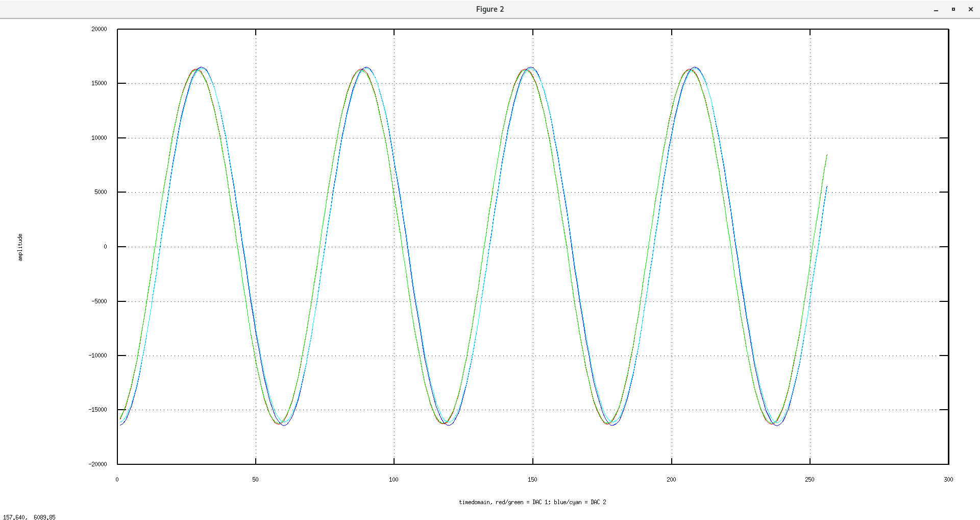Viewport: 980px width, 520px height.
Task: Click x-axis tick label 100
Action: (394, 480)
